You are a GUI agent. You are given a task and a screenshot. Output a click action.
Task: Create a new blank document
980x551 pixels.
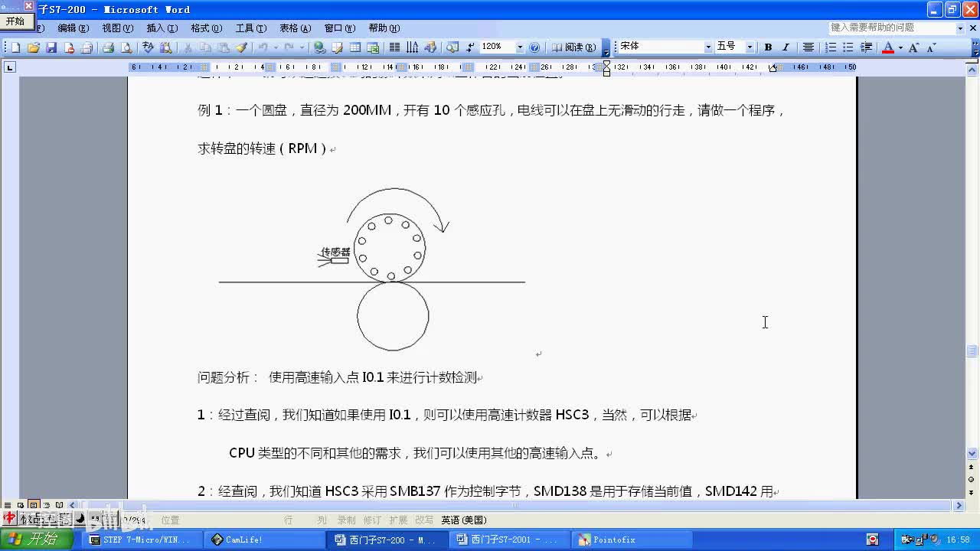tap(15, 47)
